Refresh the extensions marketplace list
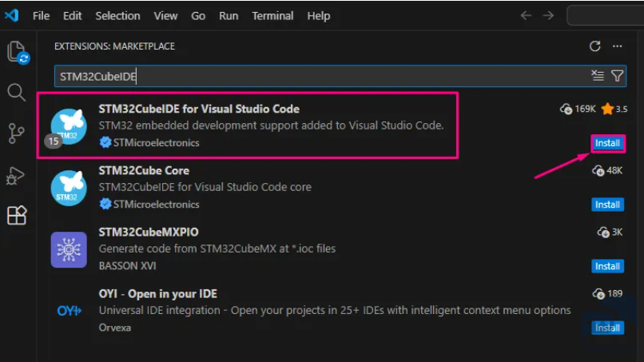This screenshot has width=644, height=362. [595, 46]
